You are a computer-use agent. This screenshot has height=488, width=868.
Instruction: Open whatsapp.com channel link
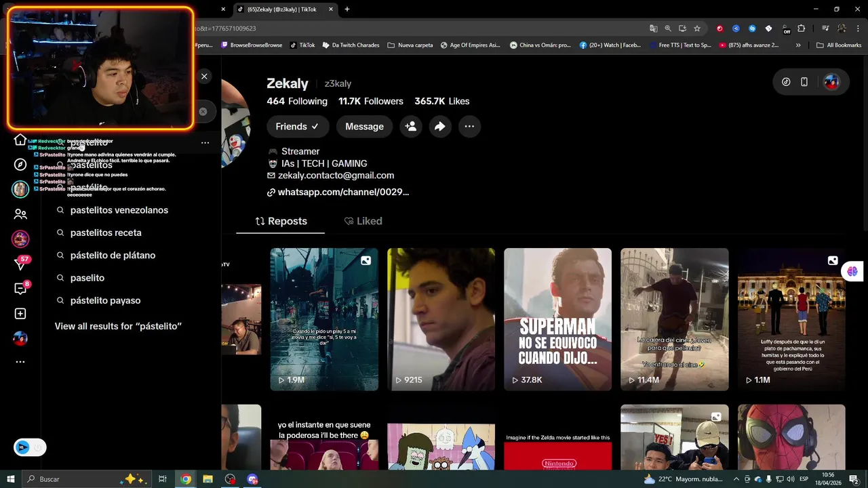[x=343, y=192]
